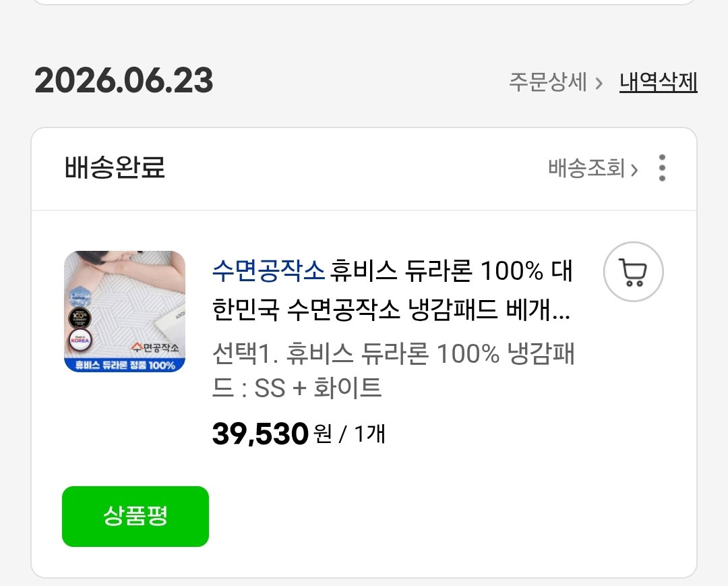Image resolution: width=728 pixels, height=586 pixels.
Task: Open the 휴비스 듀라론 냉감패드 product title
Action: tap(393, 290)
